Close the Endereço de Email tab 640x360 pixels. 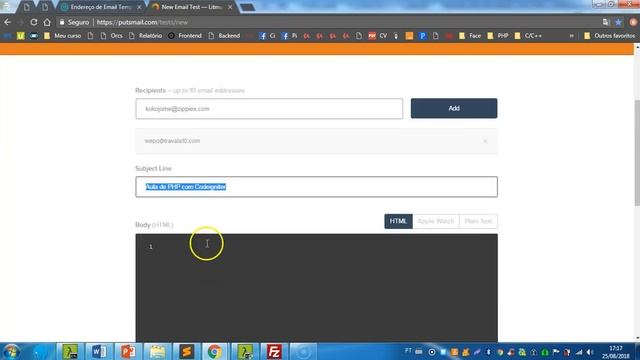(x=139, y=7)
